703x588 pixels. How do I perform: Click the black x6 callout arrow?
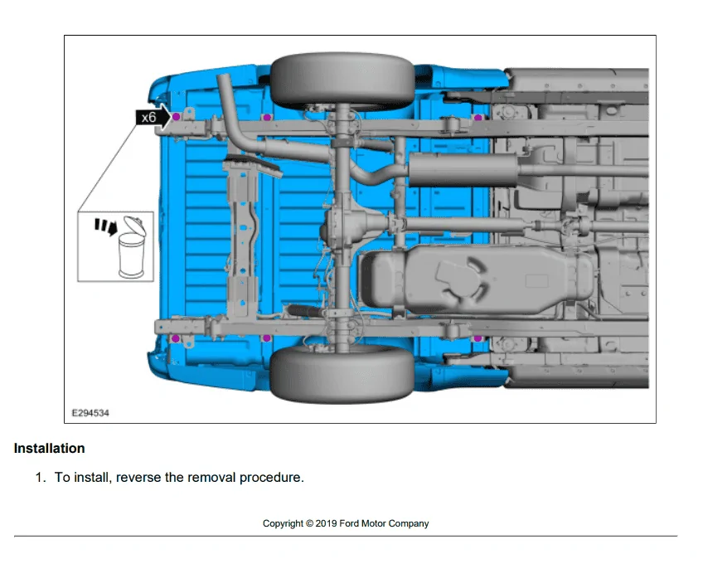click(x=153, y=118)
